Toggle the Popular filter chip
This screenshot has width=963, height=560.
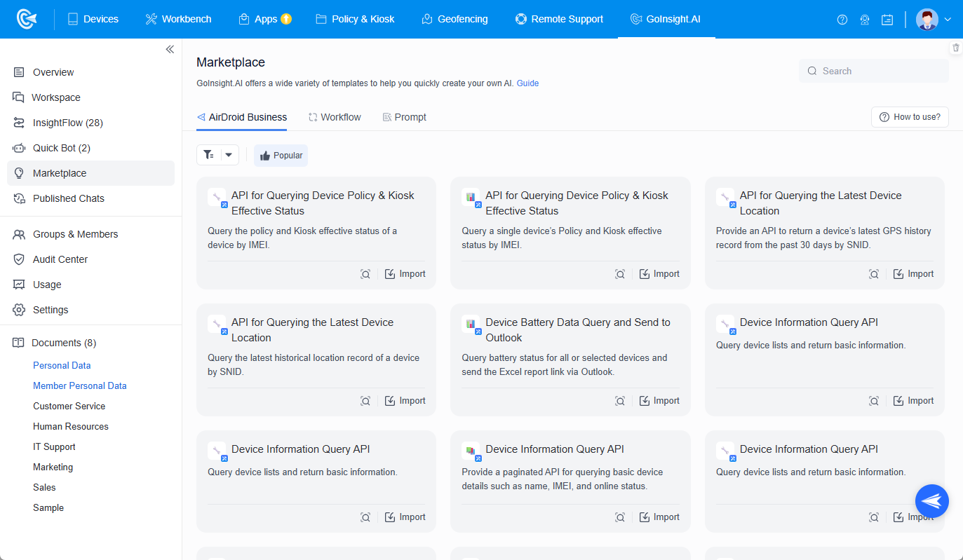(281, 156)
